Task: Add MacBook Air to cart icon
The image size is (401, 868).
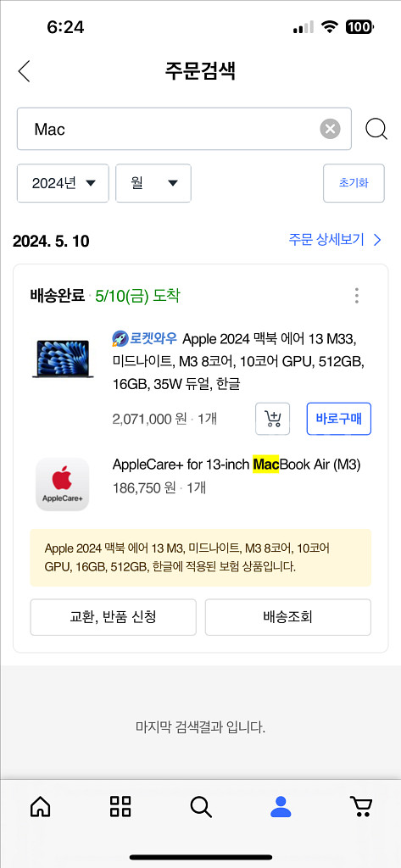Action: 272,419
